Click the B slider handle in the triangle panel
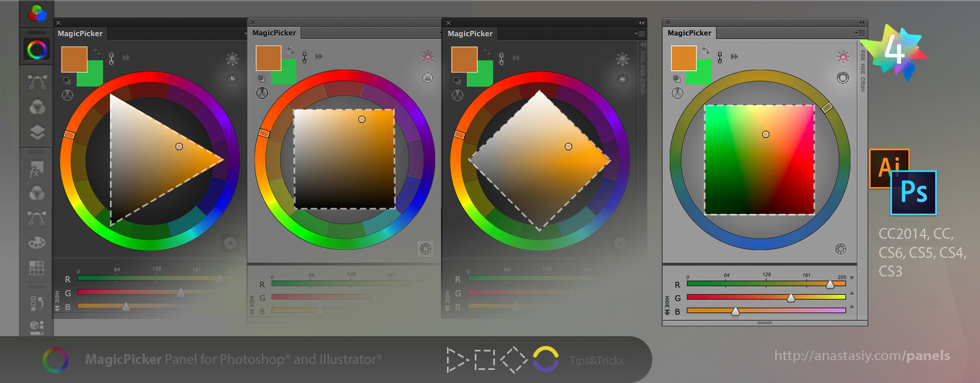The image size is (980, 383). click(126, 307)
